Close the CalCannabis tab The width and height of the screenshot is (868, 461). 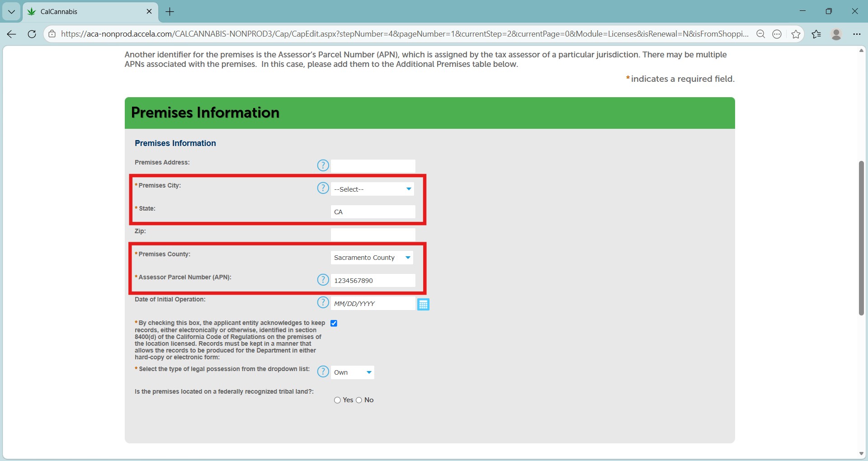point(149,11)
